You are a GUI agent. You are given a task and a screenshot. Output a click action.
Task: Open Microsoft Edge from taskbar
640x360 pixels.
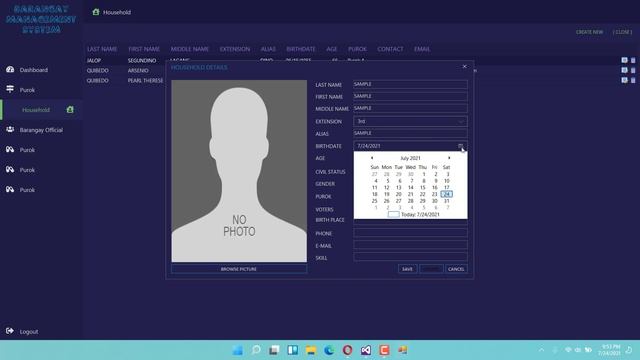329,350
